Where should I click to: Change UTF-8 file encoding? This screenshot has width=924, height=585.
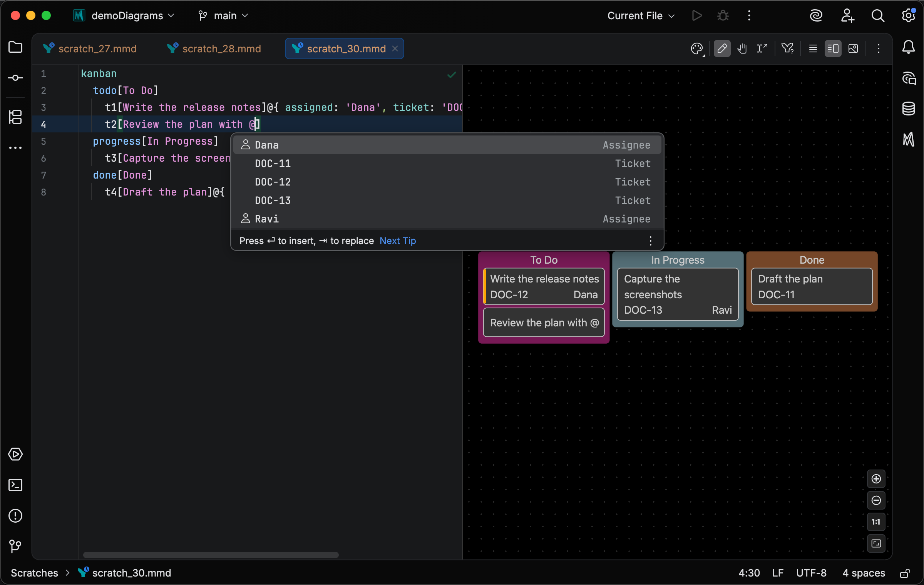(811, 573)
